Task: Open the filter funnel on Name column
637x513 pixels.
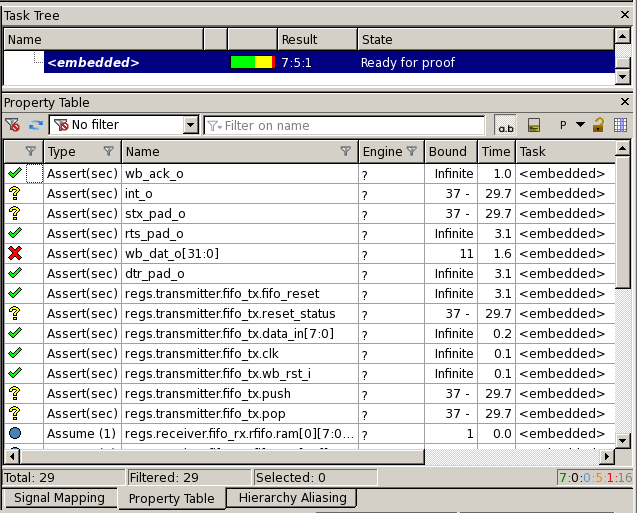Action: click(x=345, y=152)
